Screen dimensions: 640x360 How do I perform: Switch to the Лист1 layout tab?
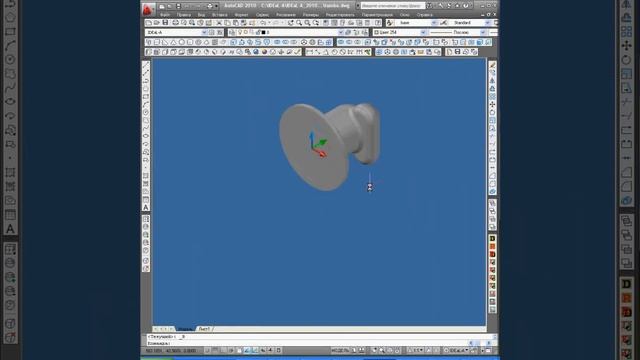point(204,329)
